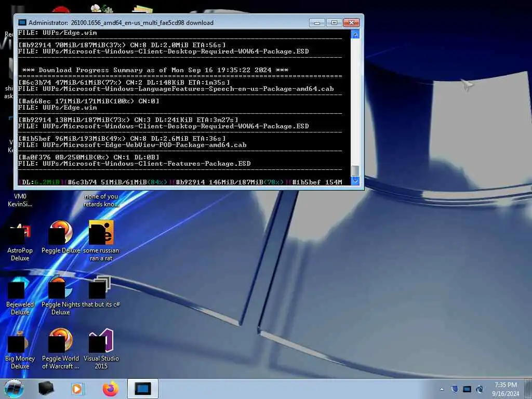Click the active console window taskbar button
Image resolution: width=532 pixels, height=399 pixels.
[x=143, y=389]
